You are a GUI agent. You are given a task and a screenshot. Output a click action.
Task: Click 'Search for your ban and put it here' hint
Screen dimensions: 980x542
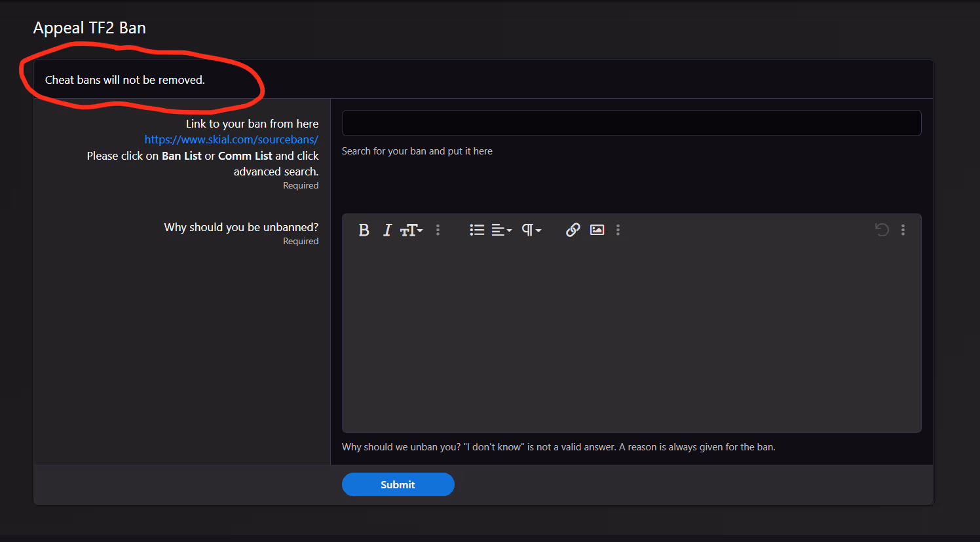[417, 151]
